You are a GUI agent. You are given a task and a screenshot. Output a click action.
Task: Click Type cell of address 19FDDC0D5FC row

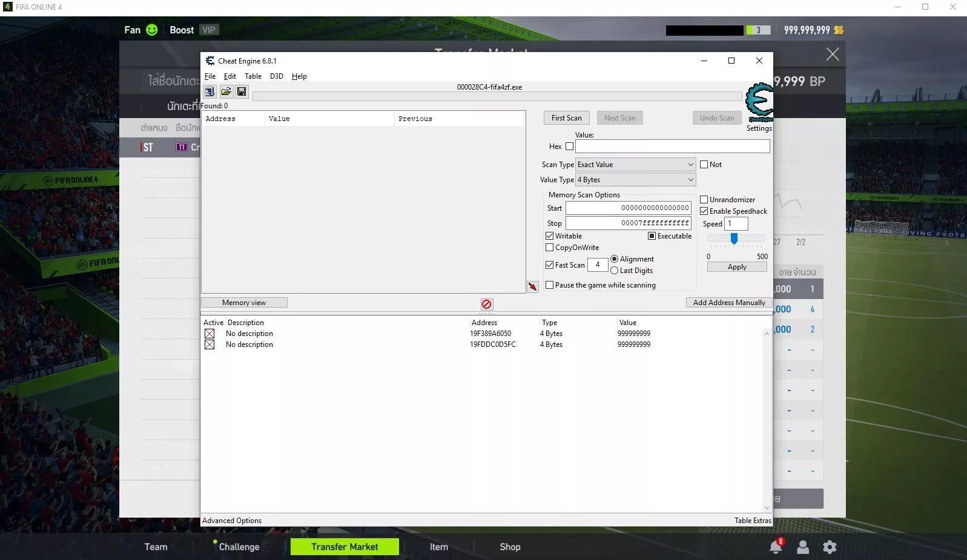click(551, 344)
